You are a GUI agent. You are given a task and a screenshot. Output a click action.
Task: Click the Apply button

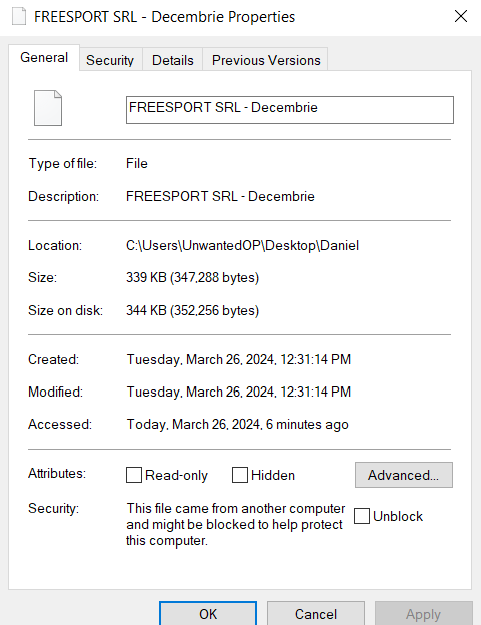[x=424, y=613]
